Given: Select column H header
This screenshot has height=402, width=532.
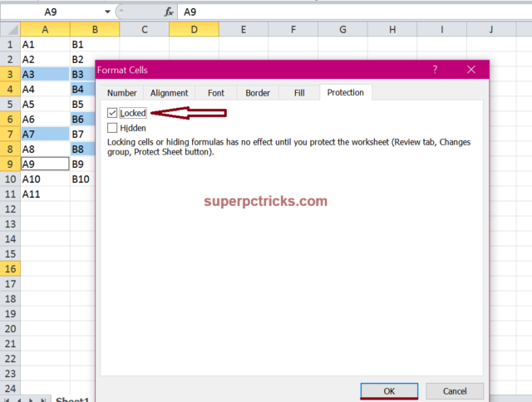Looking at the screenshot, I should [392, 30].
